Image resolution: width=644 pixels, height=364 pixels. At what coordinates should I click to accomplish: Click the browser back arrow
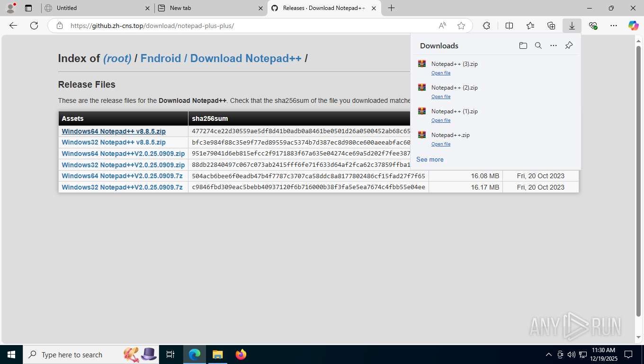[13, 26]
